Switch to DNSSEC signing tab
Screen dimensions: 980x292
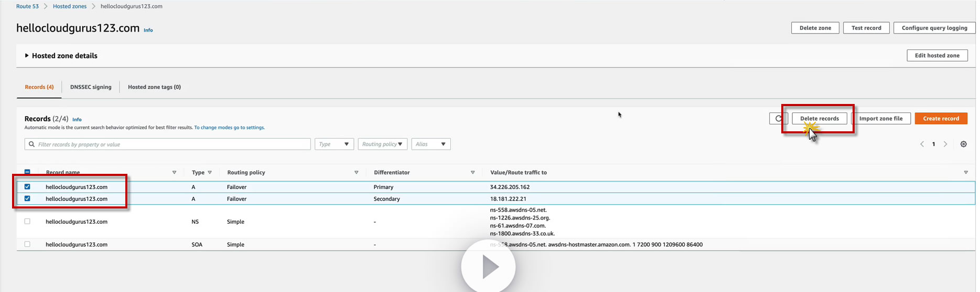click(x=91, y=87)
